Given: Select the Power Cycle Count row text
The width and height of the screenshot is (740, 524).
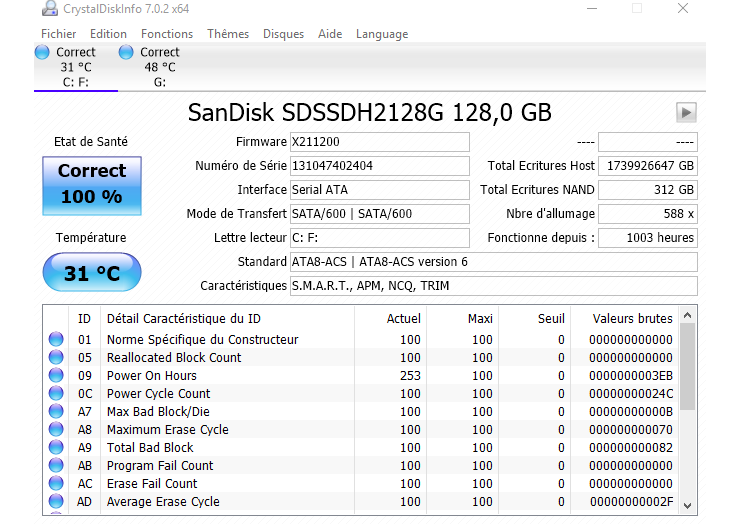Looking at the screenshot, I should (159, 393).
